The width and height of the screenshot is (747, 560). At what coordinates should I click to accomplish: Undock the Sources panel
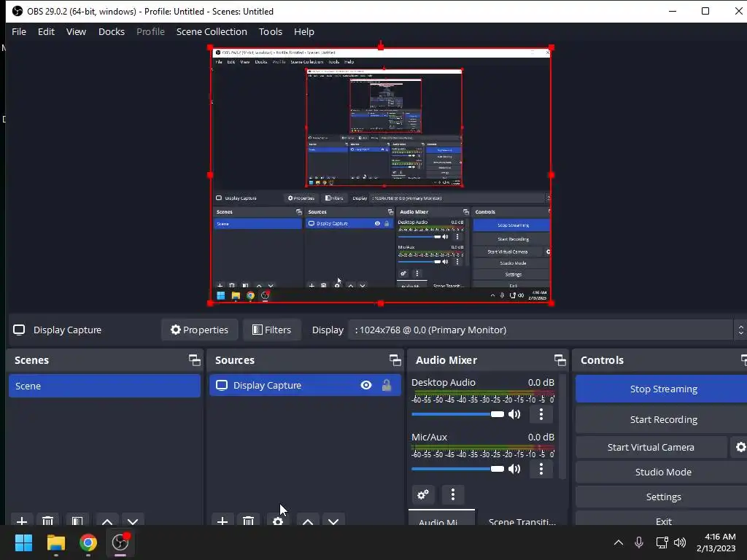(395, 360)
